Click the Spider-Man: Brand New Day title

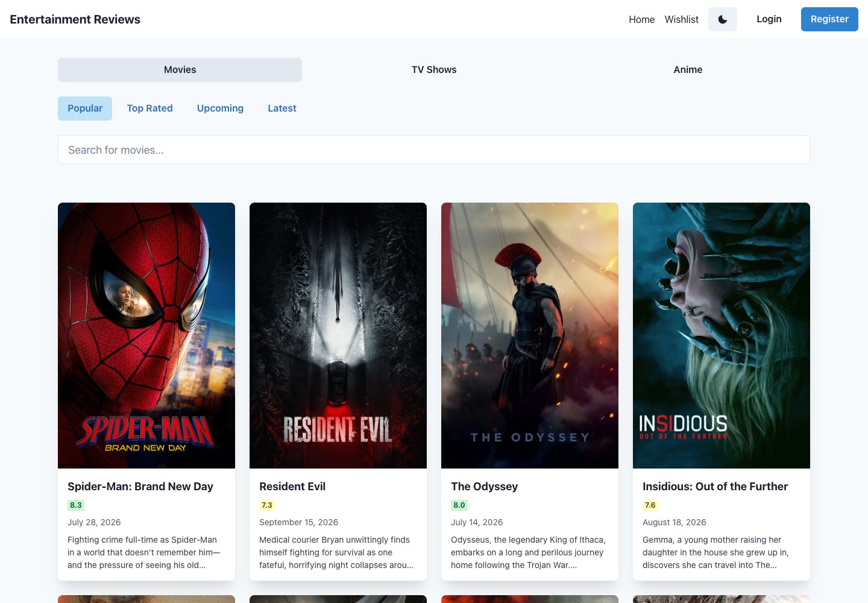140,487
